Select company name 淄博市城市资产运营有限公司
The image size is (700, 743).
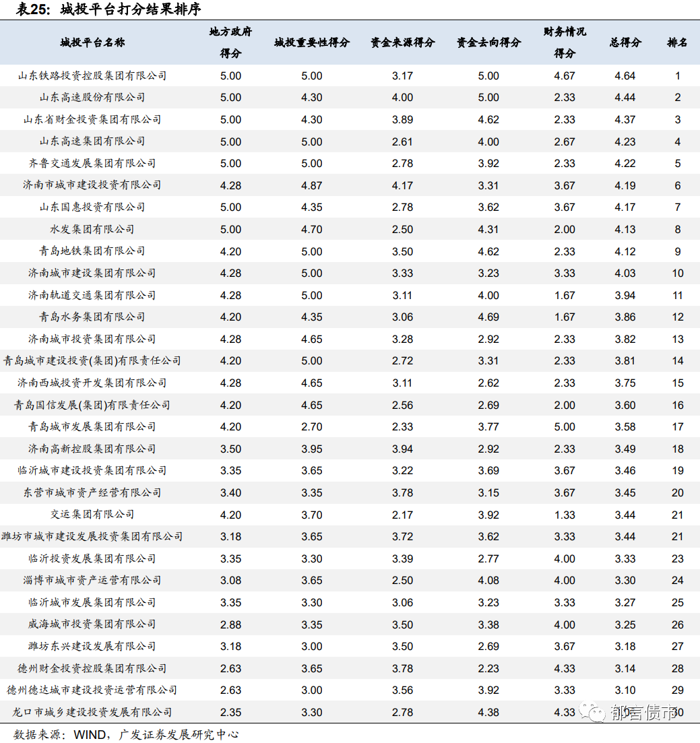coord(92,581)
